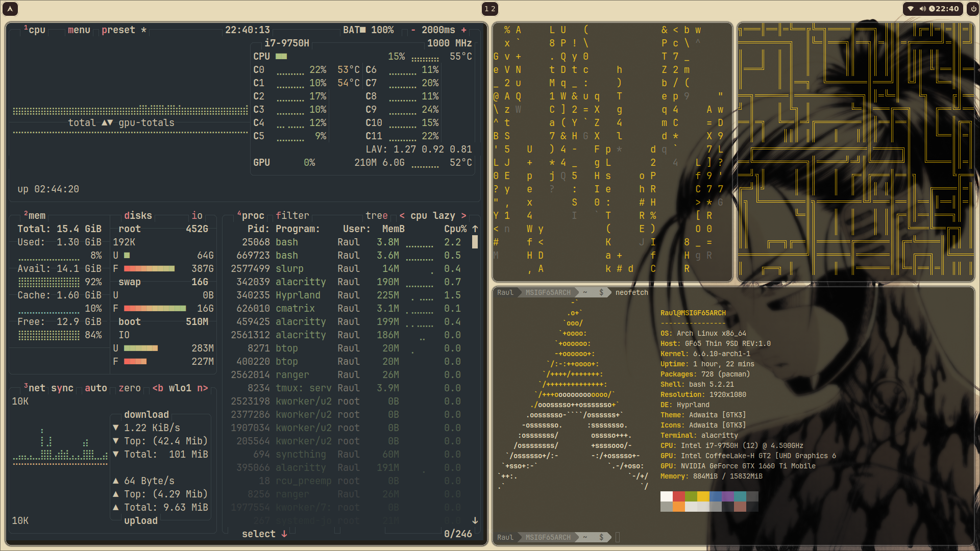This screenshot has width=980, height=551.
Task: Click the MemB column header
Action: point(394,229)
